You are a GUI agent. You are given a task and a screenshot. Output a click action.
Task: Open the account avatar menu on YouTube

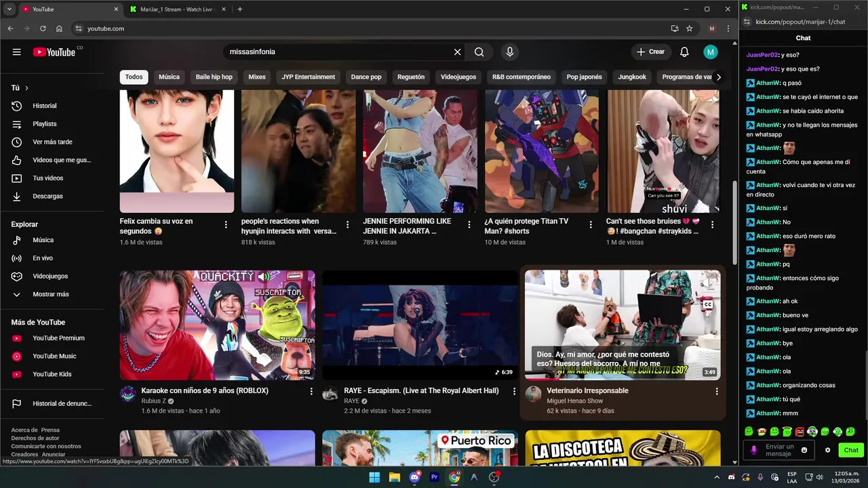click(x=710, y=52)
